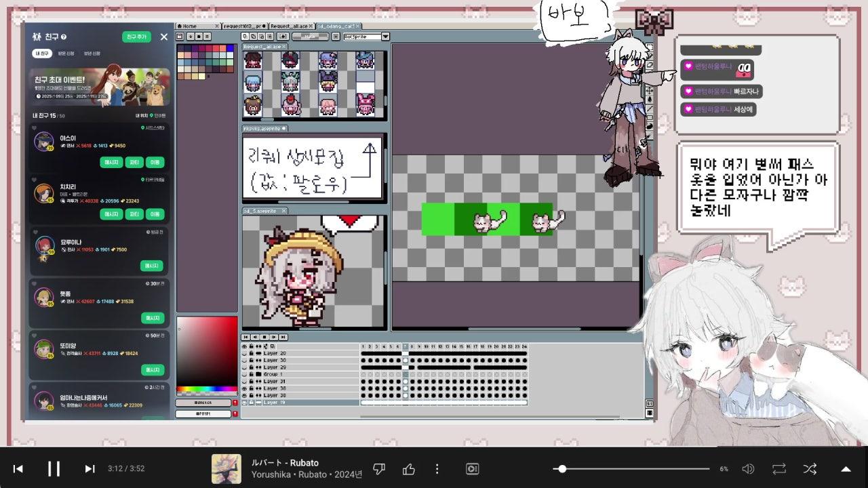
Task: Select frame 24 header in timeline
Action: pos(524,346)
